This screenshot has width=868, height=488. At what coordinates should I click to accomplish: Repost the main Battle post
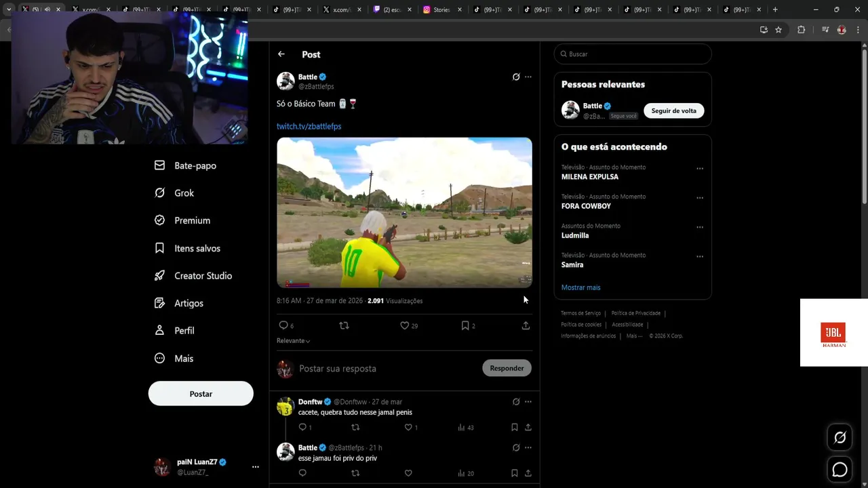pyautogui.click(x=344, y=325)
